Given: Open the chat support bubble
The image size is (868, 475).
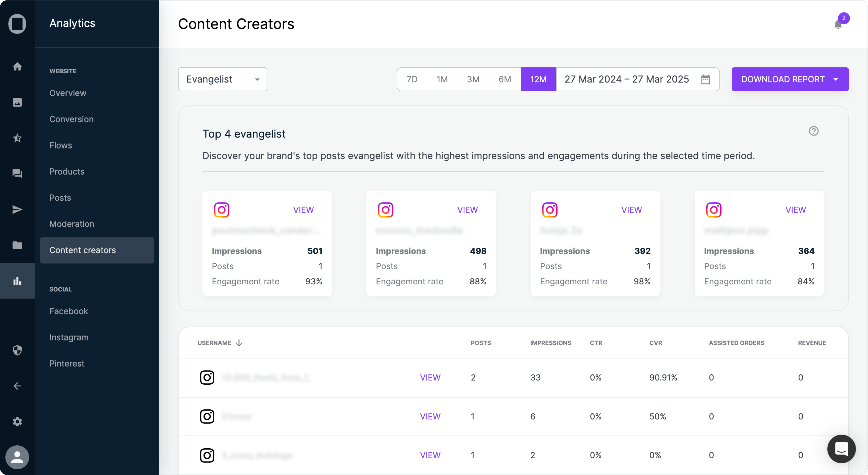Looking at the screenshot, I should click(841, 449).
